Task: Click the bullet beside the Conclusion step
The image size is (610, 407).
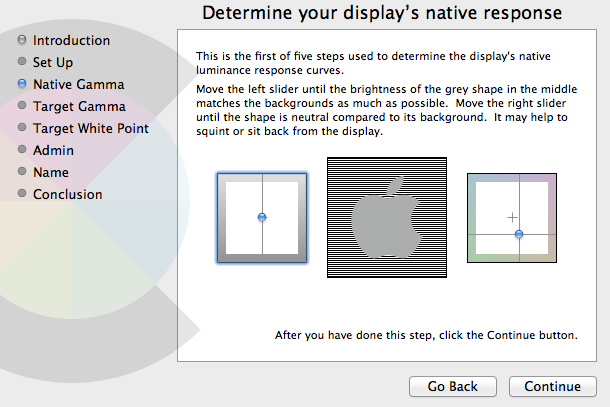Action: tap(22, 195)
